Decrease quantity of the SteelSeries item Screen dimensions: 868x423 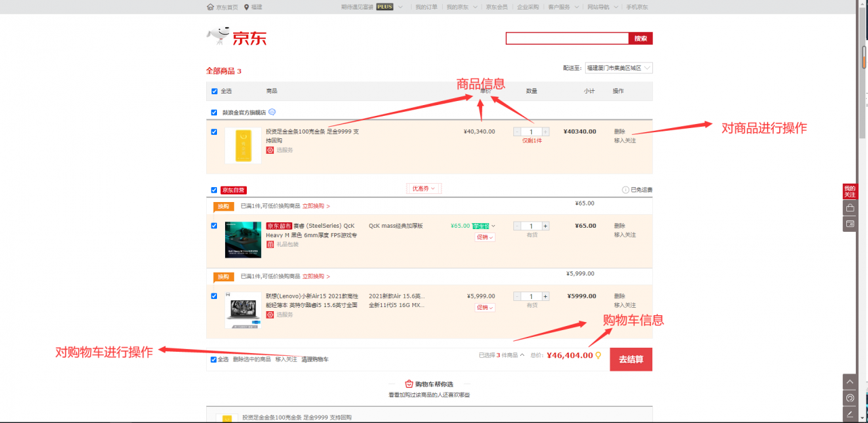(x=517, y=226)
